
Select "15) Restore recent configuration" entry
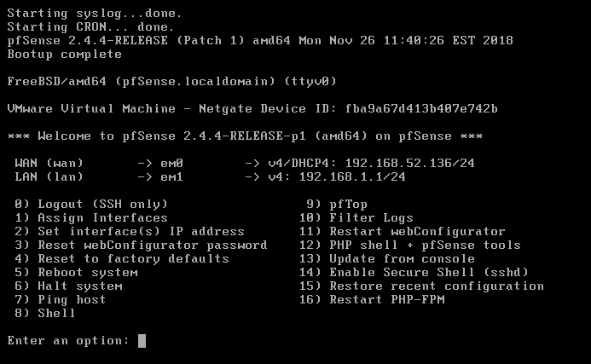421,286
